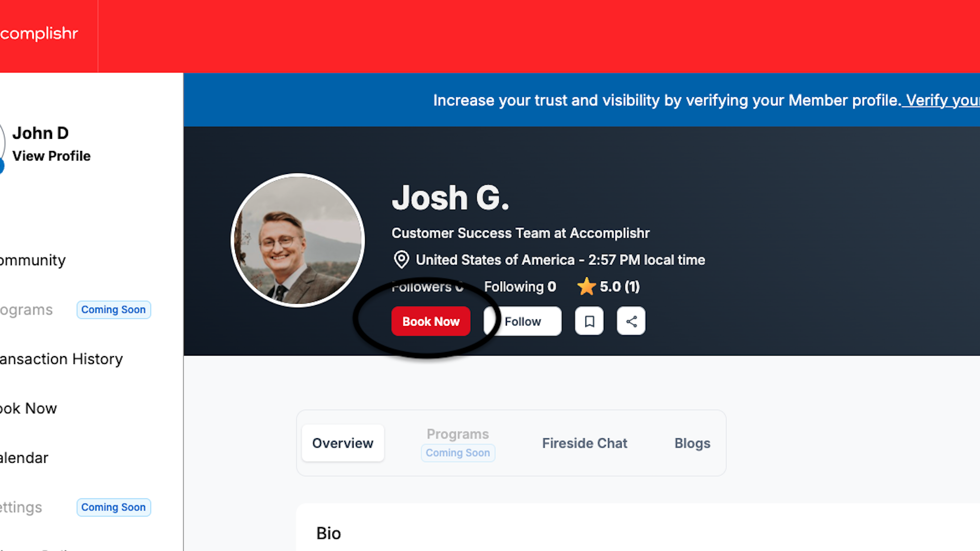Follow Josh G.

click(523, 321)
